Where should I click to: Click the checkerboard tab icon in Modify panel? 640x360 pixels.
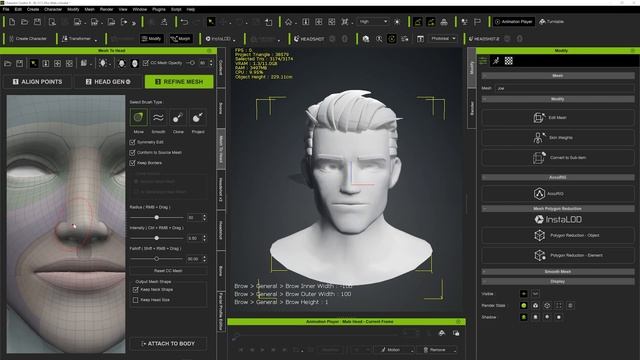click(x=509, y=61)
